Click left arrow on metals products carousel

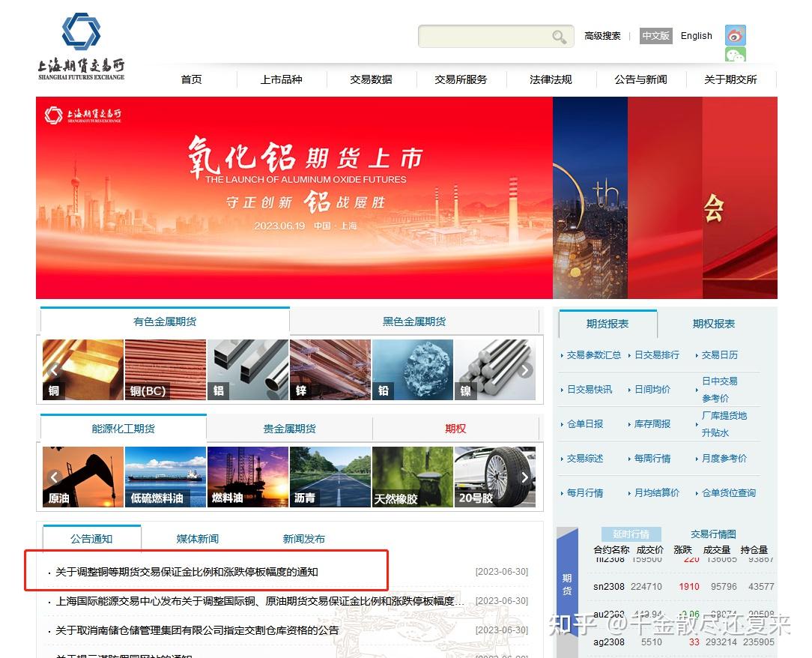coord(53,369)
